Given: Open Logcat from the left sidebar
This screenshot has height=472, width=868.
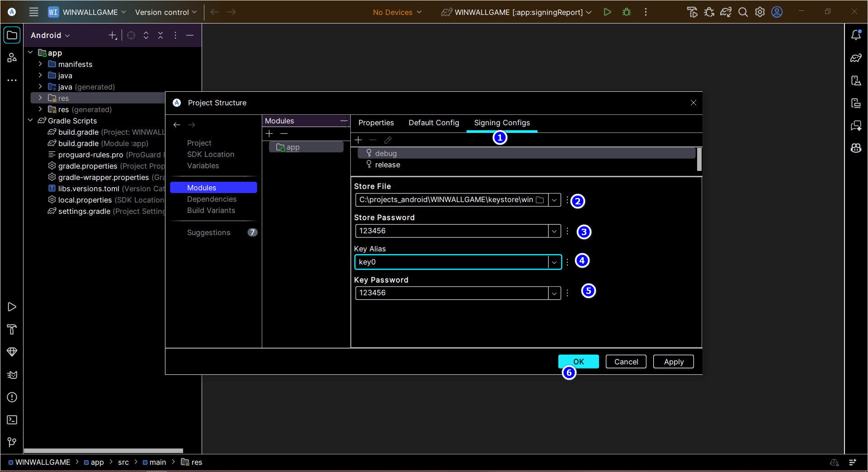Looking at the screenshot, I should pos(12,374).
